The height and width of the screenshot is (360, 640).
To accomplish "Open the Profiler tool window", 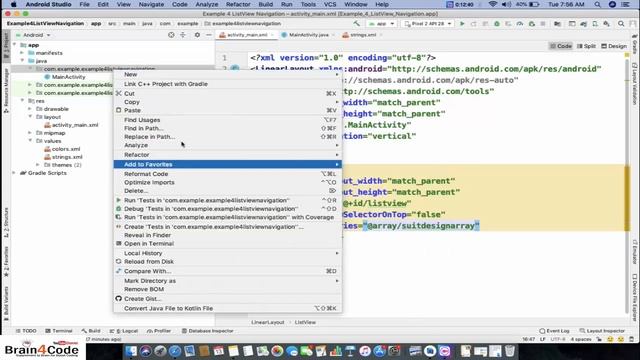I will point(159,331).
